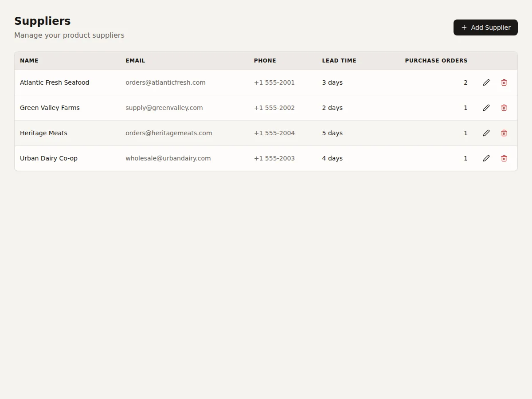532x399 pixels.
Task: Delete Urban Dairy Co-op with trash icon
Action: point(504,158)
